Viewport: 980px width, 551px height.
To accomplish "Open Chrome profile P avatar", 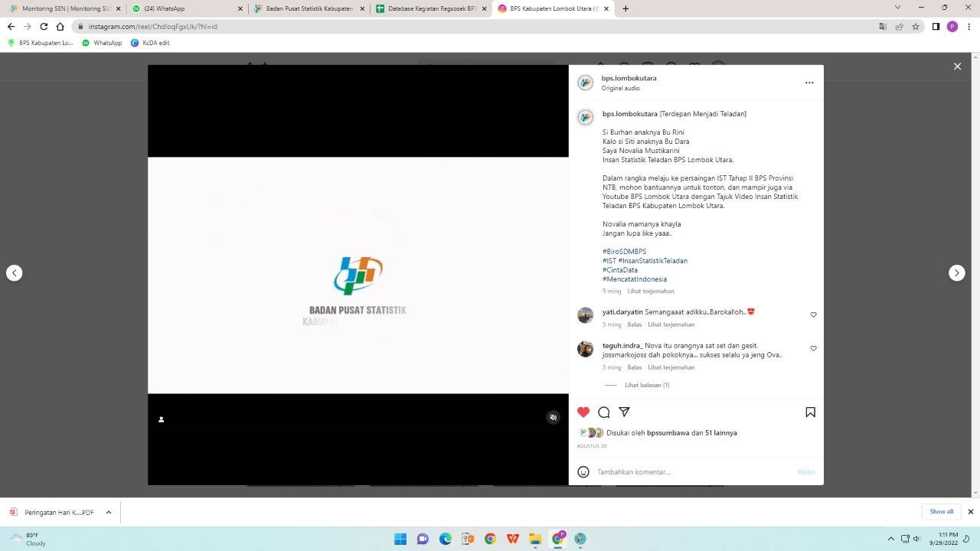I will 952,26.
